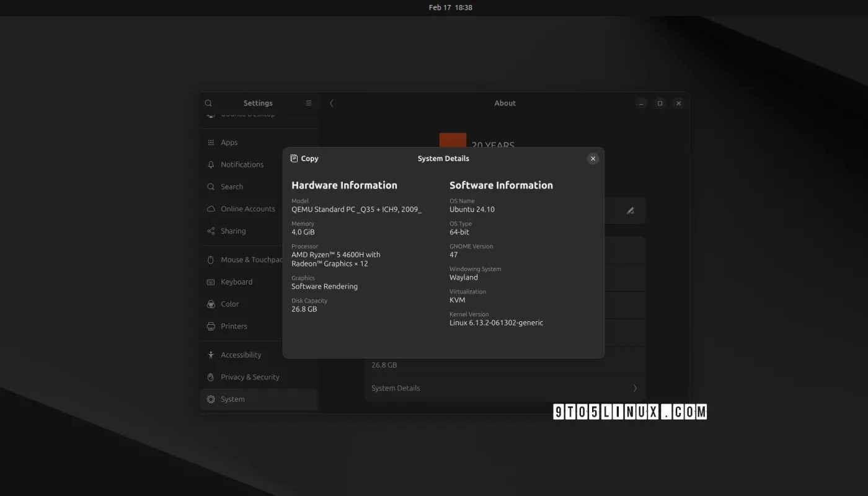The image size is (868, 496).
Task: Click the mouse icon in sidebar
Action: point(211,260)
